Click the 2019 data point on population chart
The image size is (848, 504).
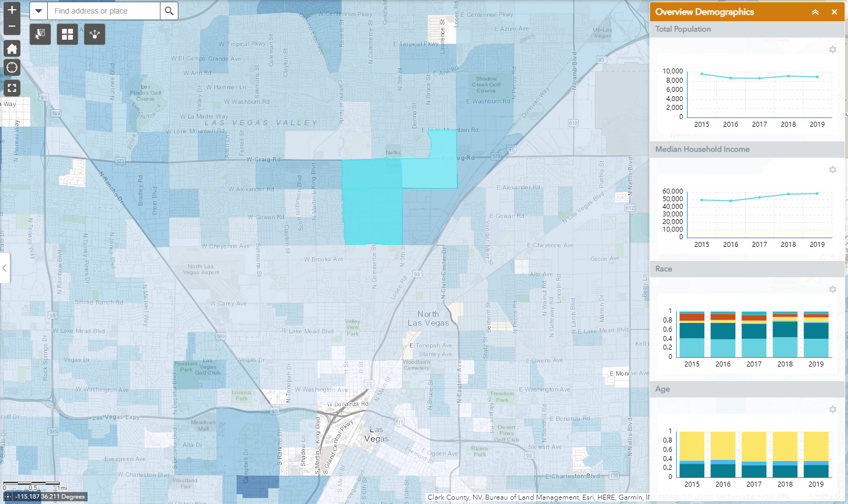click(x=817, y=77)
